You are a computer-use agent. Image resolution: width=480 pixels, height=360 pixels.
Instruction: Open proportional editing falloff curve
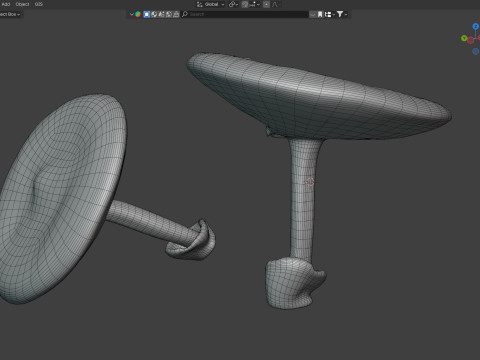point(275,4)
